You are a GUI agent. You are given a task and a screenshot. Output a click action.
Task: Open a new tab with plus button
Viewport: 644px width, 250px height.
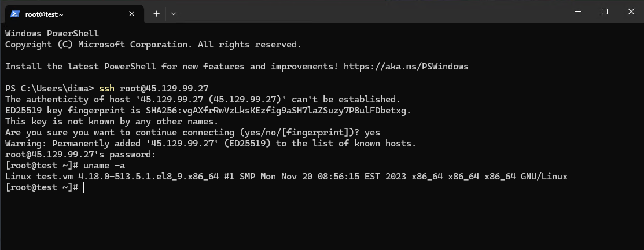pos(156,13)
